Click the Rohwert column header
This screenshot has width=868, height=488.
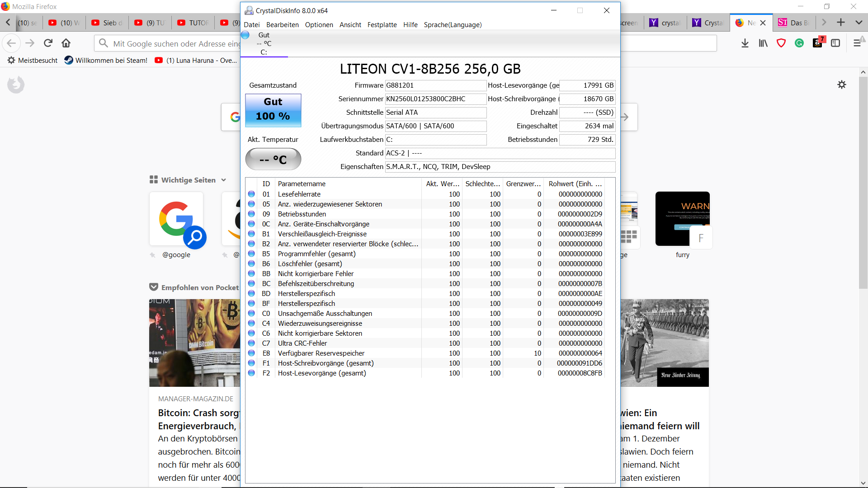coord(575,184)
